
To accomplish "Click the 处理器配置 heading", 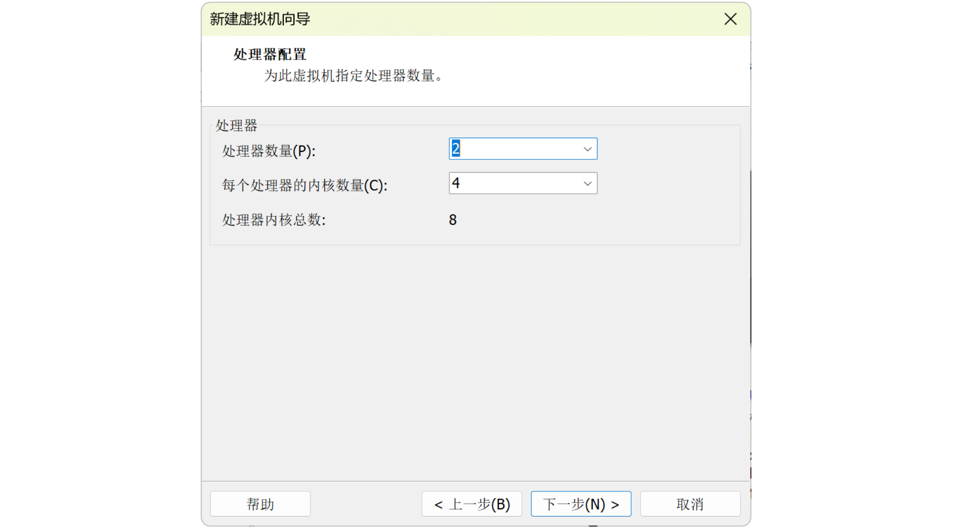I will tap(270, 54).
